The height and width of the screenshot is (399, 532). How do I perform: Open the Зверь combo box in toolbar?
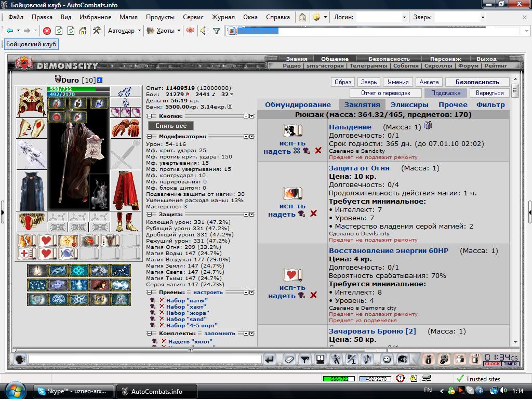[x=460, y=17]
